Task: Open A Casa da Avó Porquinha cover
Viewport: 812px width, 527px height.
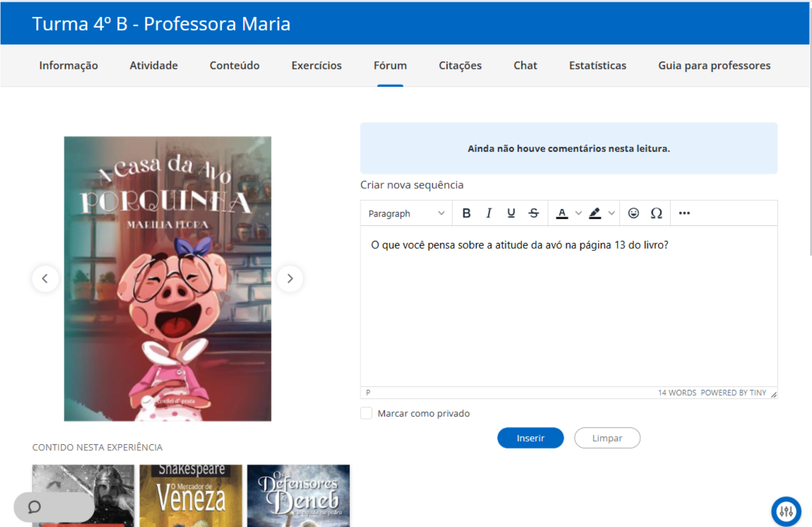Action: pos(168,279)
